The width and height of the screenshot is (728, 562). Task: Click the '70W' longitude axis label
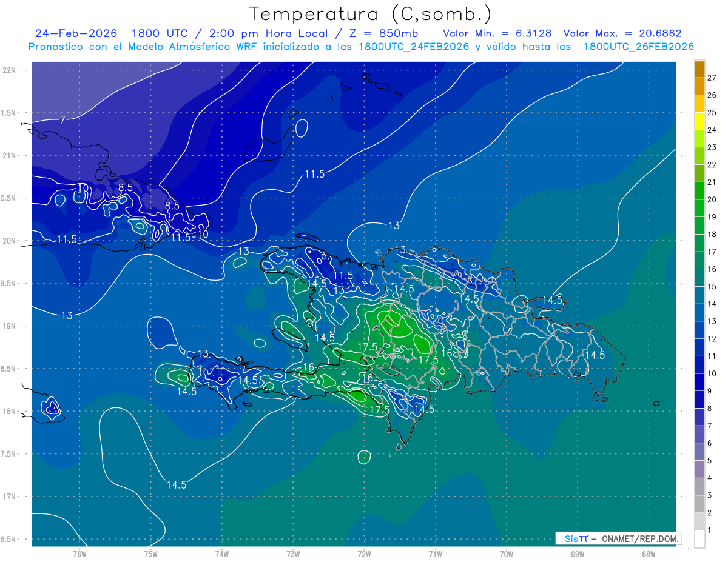pyautogui.click(x=506, y=554)
